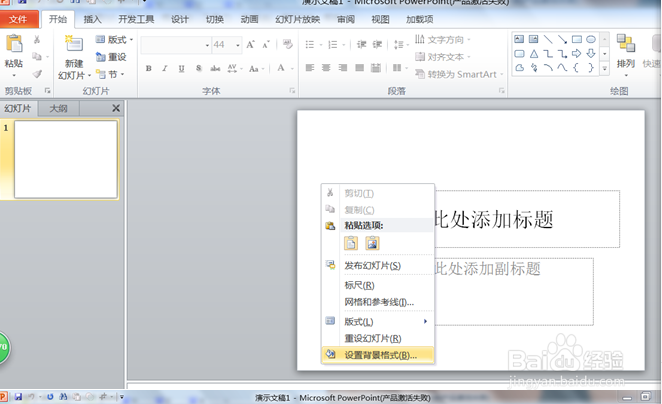Open font color dropdown arrow
The width and height of the screenshot is (662, 404).
tap(292, 68)
